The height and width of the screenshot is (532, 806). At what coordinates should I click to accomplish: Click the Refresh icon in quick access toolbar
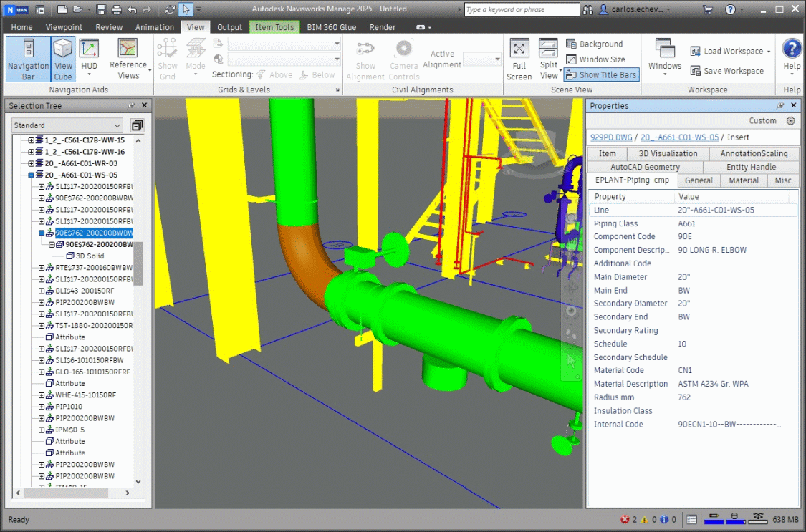tap(170, 9)
